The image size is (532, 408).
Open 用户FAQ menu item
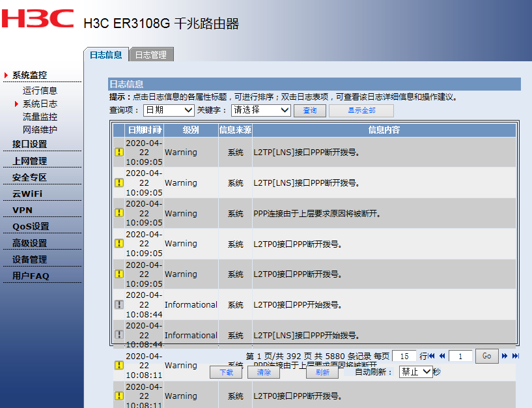pos(31,276)
